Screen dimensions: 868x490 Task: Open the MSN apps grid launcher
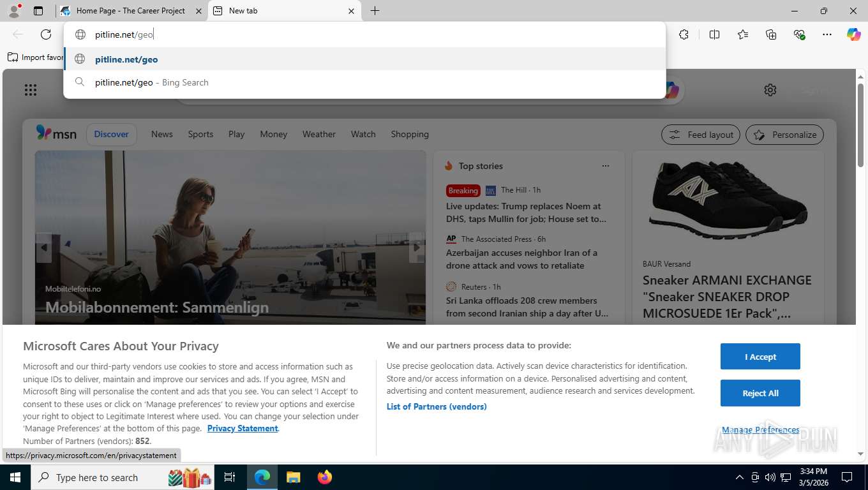tap(31, 90)
